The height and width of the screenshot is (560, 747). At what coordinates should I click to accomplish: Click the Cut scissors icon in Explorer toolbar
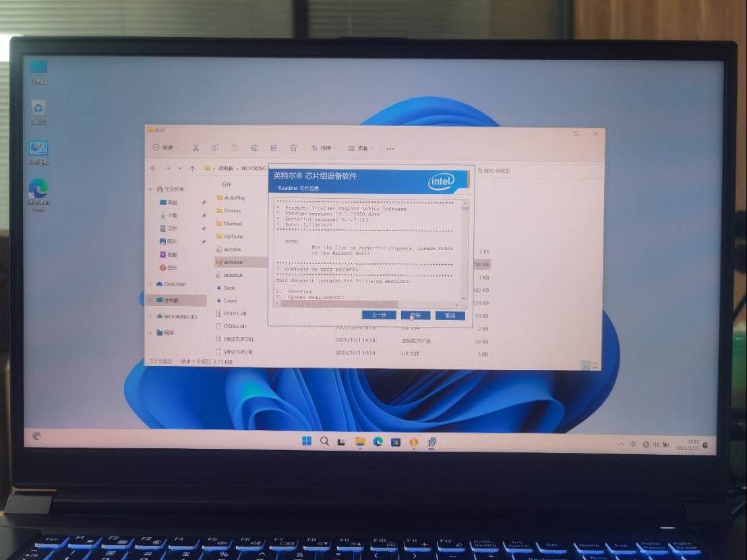pos(196,148)
